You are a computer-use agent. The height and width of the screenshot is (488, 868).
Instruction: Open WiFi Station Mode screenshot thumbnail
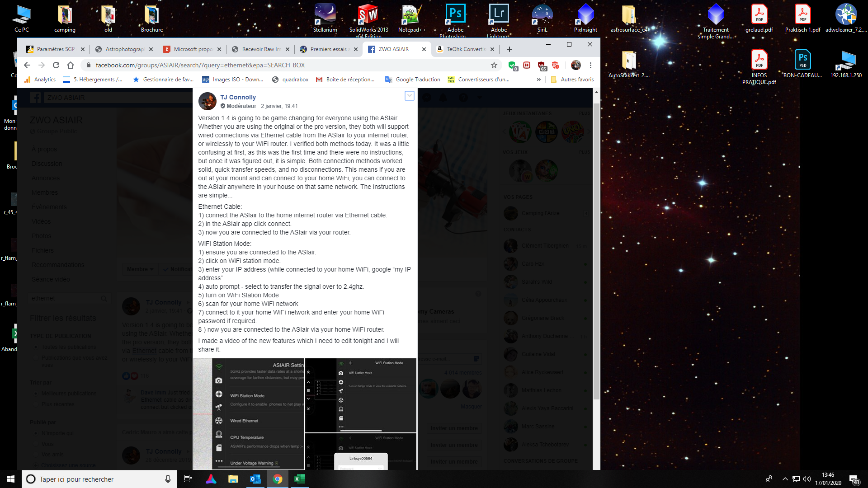pos(361,395)
